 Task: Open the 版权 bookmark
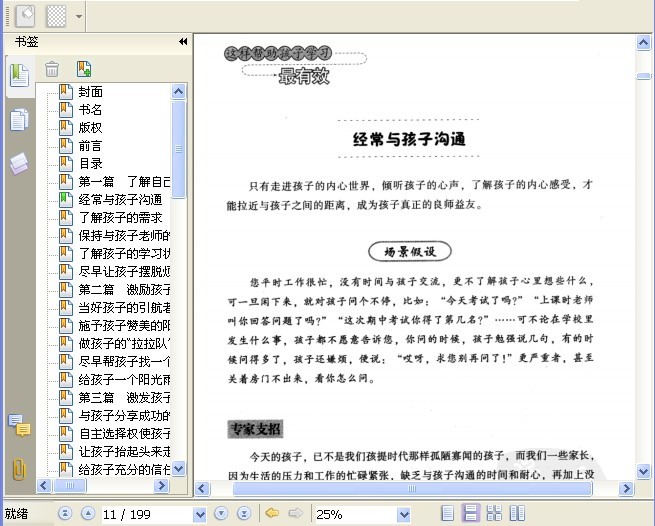click(x=90, y=127)
